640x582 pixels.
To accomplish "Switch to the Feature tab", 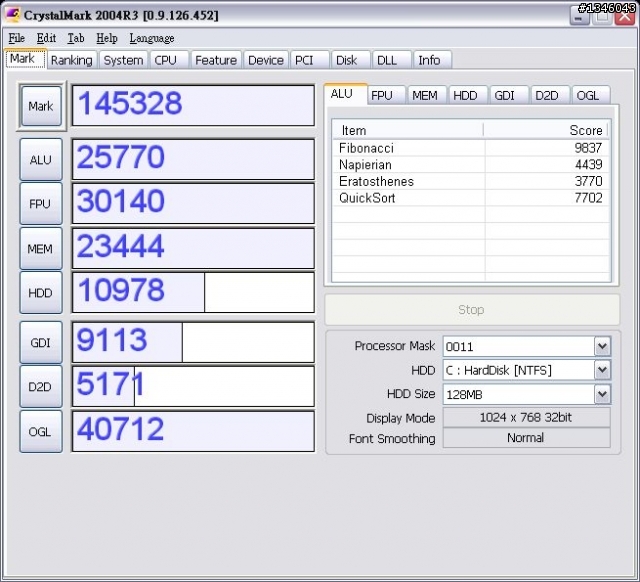I will click(x=216, y=60).
